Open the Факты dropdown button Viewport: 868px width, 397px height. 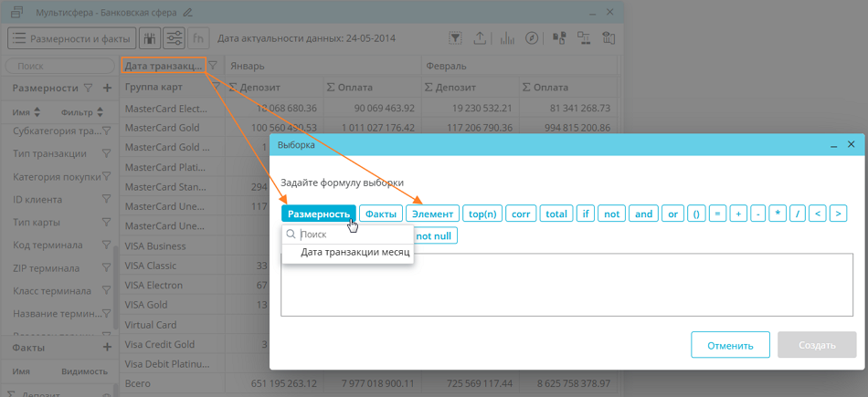pos(380,214)
